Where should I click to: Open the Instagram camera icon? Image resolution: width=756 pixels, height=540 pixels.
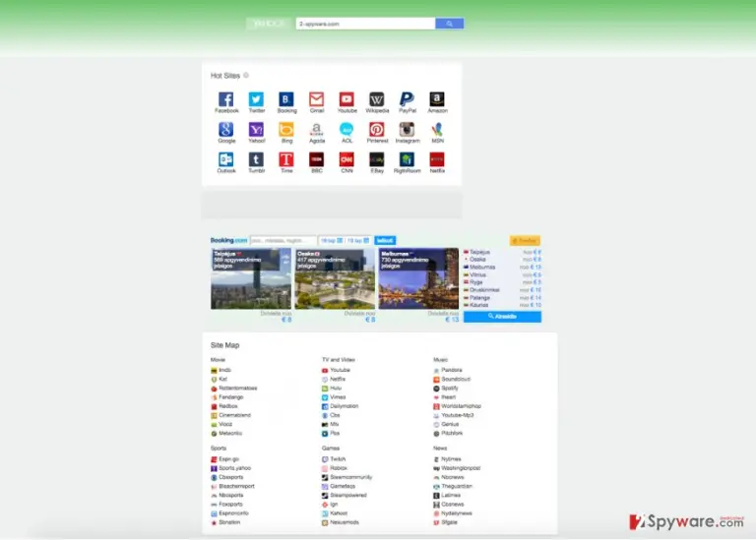tap(407, 129)
